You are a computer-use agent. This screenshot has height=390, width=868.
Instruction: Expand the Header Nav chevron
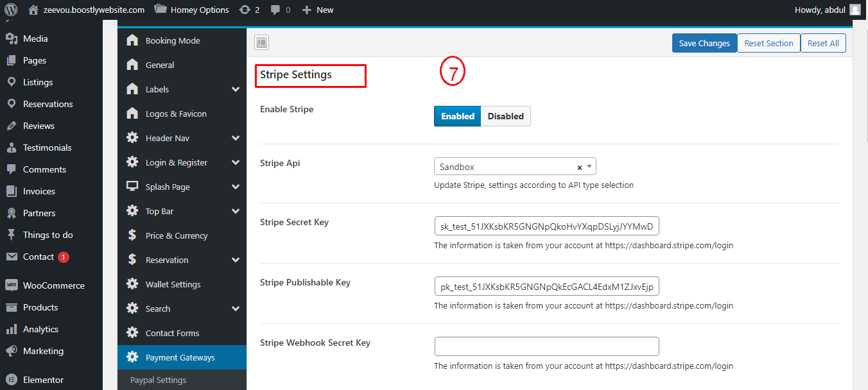[x=236, y=138]
